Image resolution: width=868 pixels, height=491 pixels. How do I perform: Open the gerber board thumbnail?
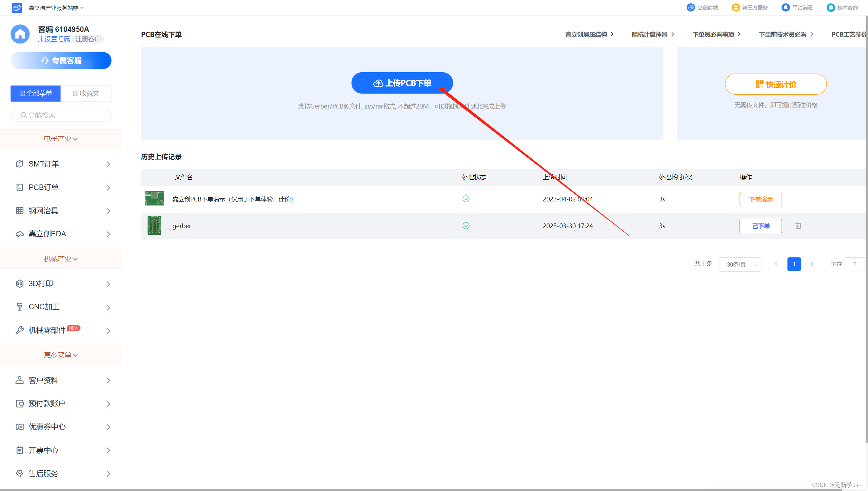click(x=154, y=225)
